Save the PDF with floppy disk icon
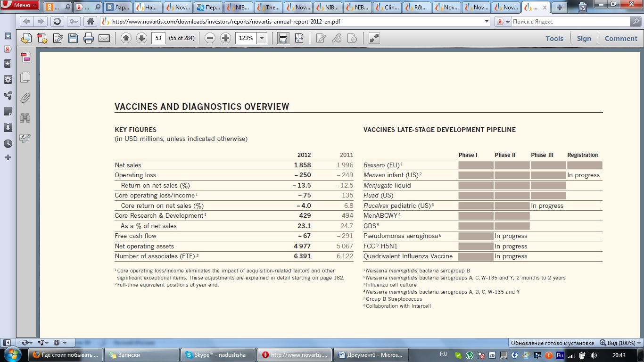This screenshot has width=644, height=362. pyautogui.click(x=73, y=38)
